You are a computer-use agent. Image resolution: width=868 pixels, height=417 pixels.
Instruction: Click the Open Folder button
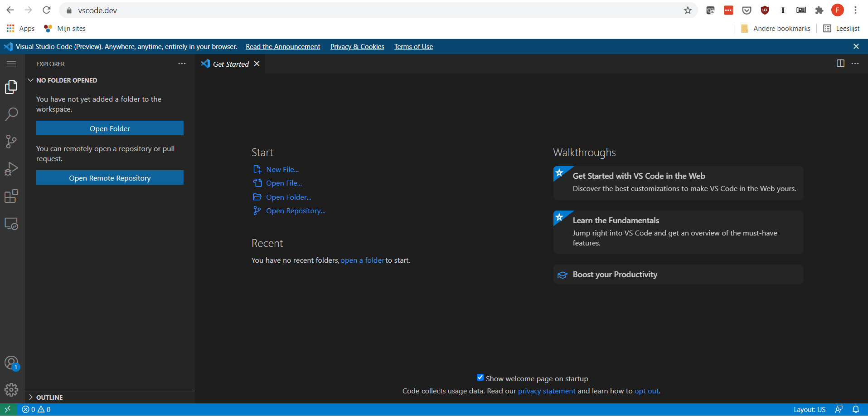click(x=110, y=128)
